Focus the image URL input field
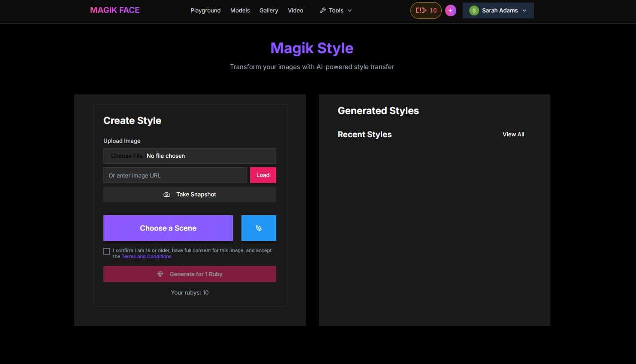 (175, 175)
